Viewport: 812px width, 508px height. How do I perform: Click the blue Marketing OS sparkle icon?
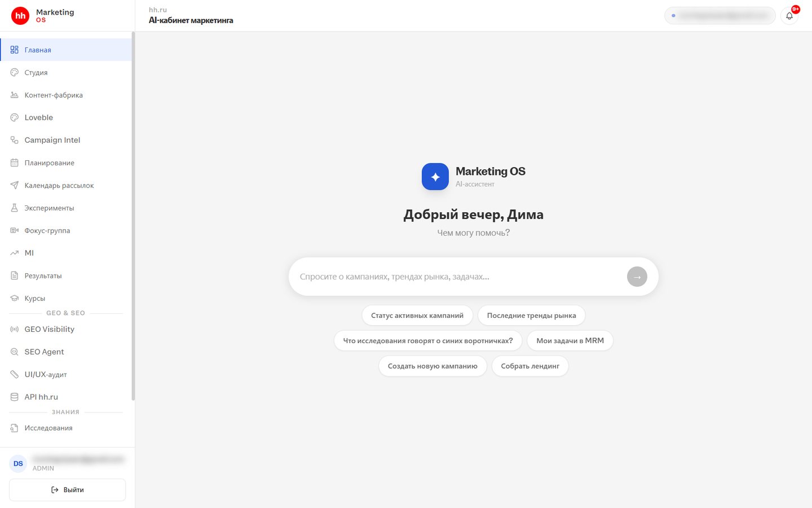point(435,177)
